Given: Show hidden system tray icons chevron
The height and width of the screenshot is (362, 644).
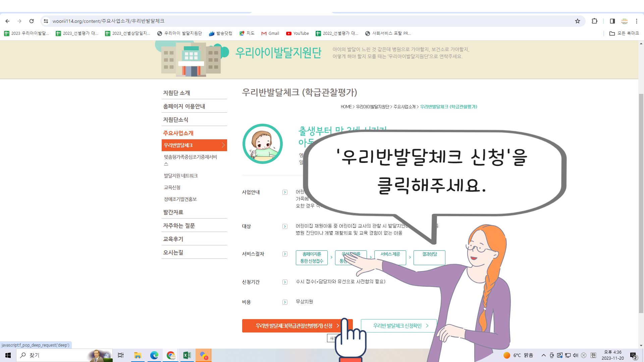Looking at the screenshot, I should click(x=543, y=355).
